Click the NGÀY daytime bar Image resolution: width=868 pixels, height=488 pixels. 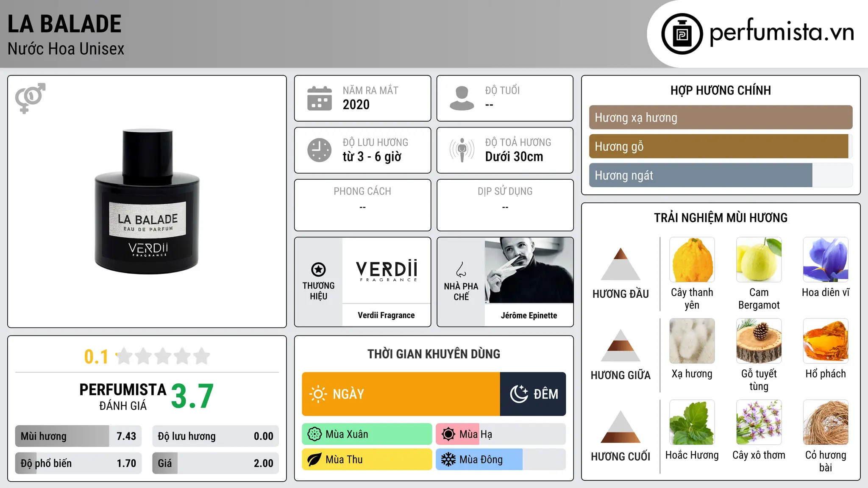pyautogui.click(x=401, y=394)
